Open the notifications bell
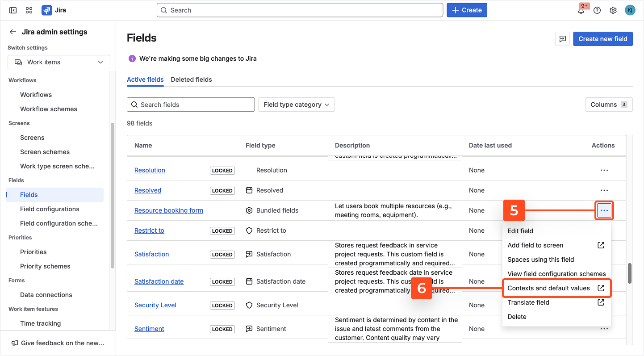This screenshot has width=644, height=356. tap(581, 10)
